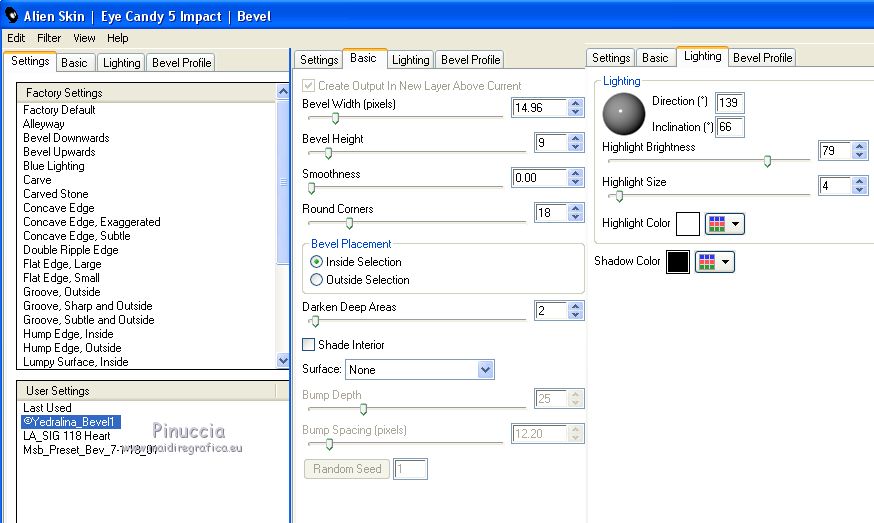Click the Bevel Width slider handle
Screen dimensions: 874x523
pyautogui.click(x=336, y=118)
